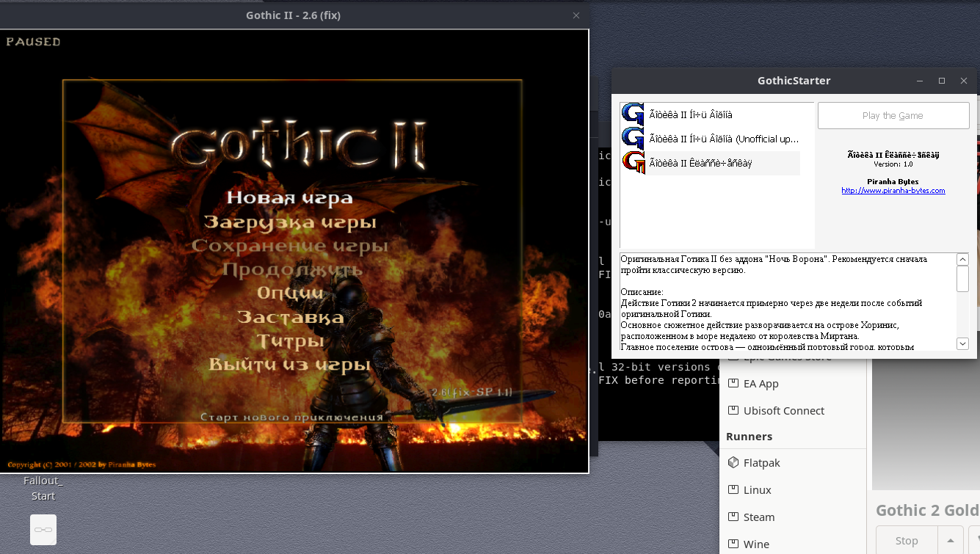
Task: Stop the running Gothic 2 Gold game
Action: (907, 541)
